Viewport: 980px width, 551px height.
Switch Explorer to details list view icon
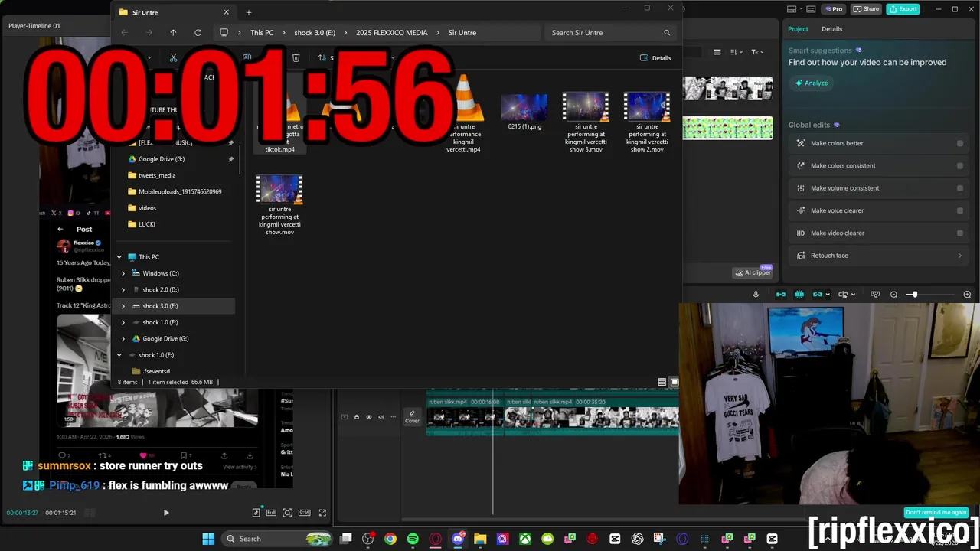coord(662,382)
